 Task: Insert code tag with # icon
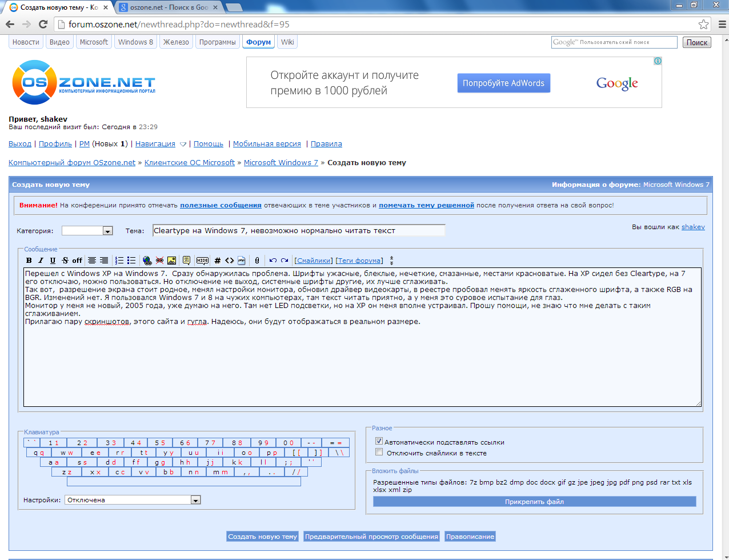coord(218,261)
